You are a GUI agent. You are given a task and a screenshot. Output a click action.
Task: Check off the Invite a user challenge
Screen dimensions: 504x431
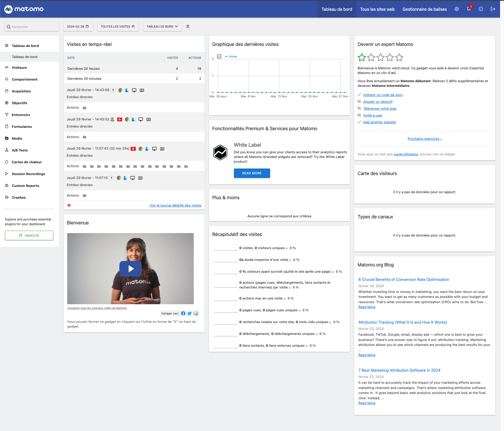click(x=359, y=115)
